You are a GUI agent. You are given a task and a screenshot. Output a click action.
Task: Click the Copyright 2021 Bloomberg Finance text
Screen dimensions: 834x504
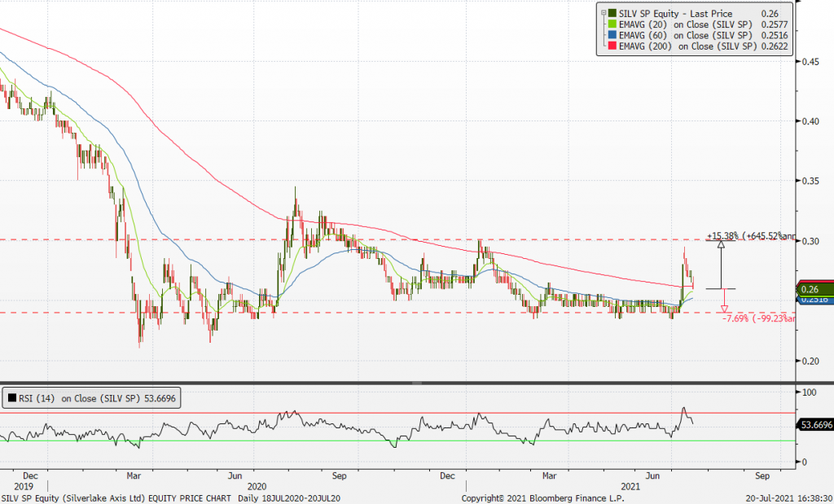pyautogui.click(x=542, y=498)
